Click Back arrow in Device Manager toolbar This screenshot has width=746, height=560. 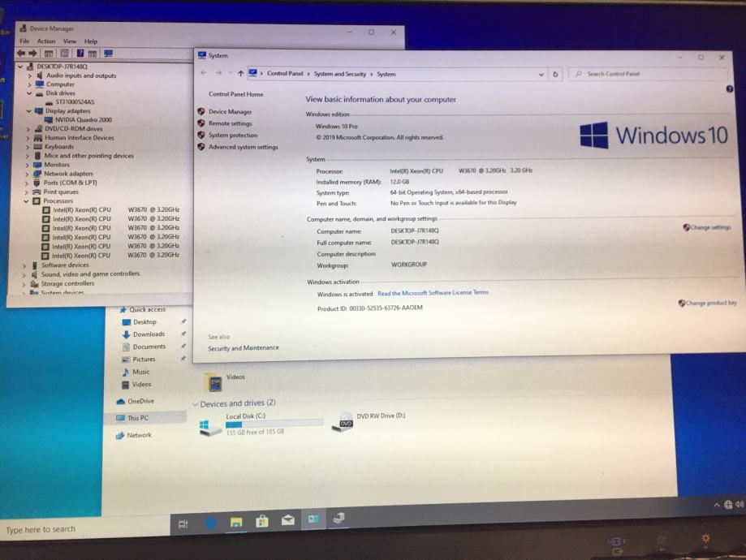pos(21,54)
